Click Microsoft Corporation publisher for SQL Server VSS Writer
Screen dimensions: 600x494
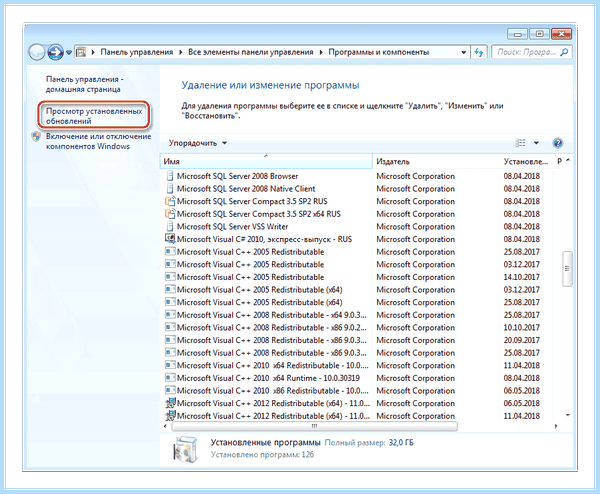point(416,227)
